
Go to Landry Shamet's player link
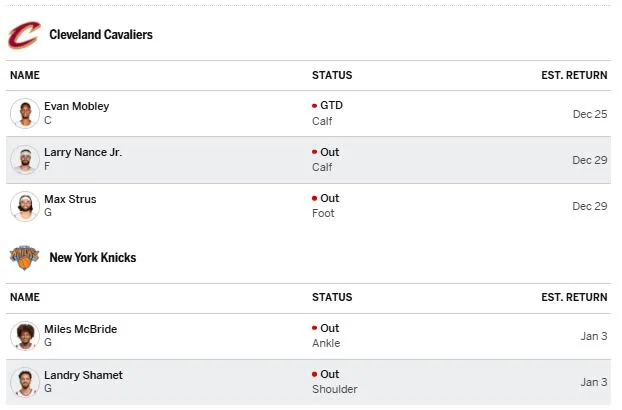point(83,375)
